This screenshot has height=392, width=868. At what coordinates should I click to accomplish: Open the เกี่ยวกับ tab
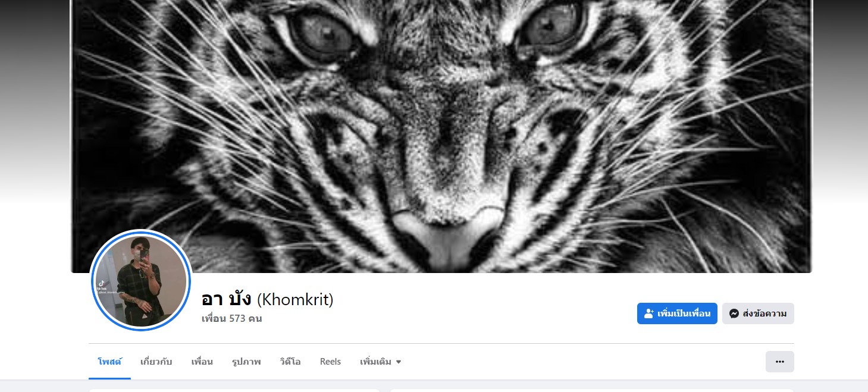point(156,362)
